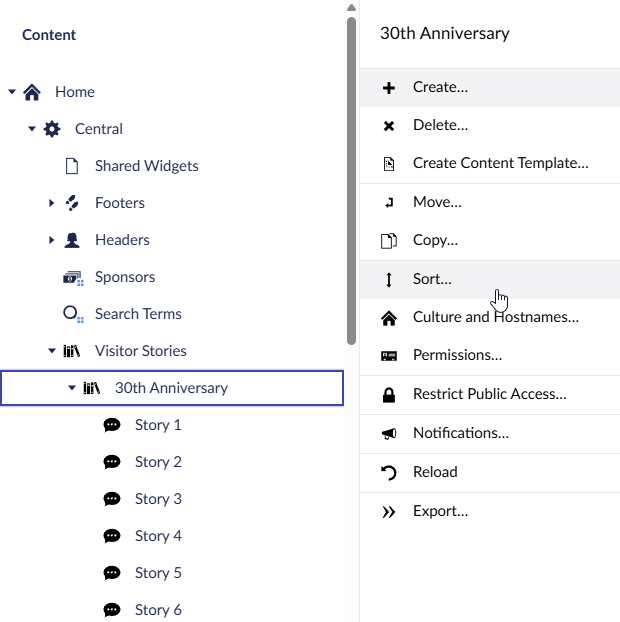
Task: Click the plus icon beside Create
Action: pos(389,88)
